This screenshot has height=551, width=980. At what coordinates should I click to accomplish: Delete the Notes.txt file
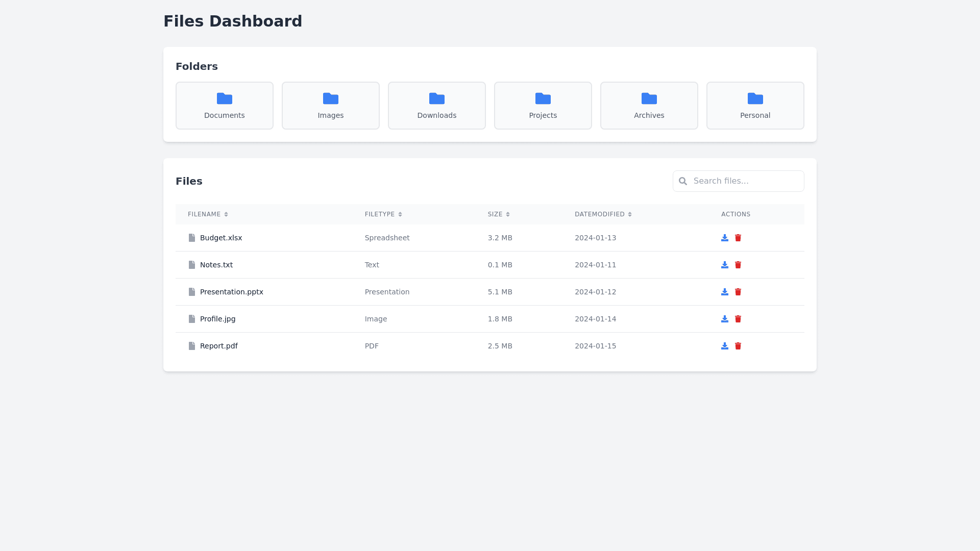[738, 265]
